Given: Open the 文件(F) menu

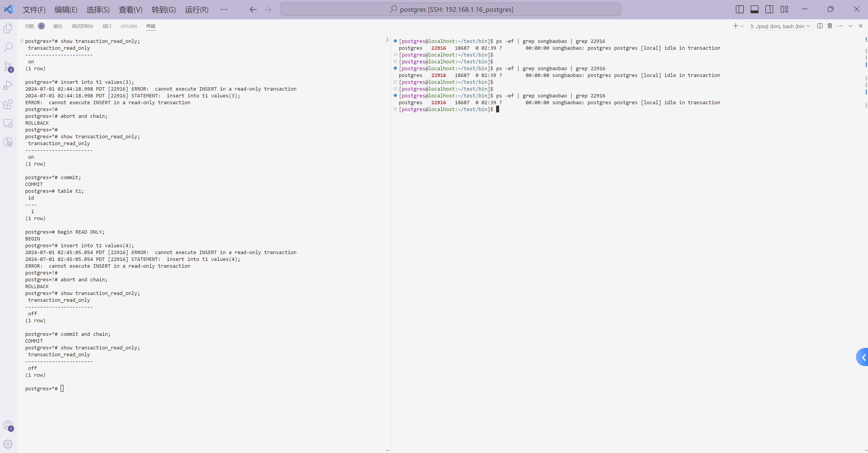Looking at the screenshot, I should click(34, 10).
